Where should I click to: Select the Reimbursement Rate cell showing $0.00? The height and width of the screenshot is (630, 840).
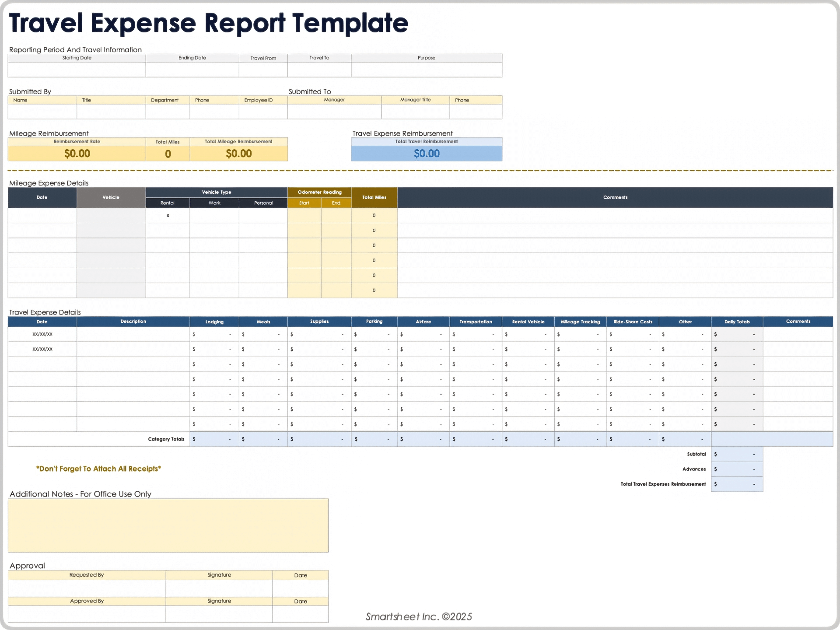coord(77,153)
